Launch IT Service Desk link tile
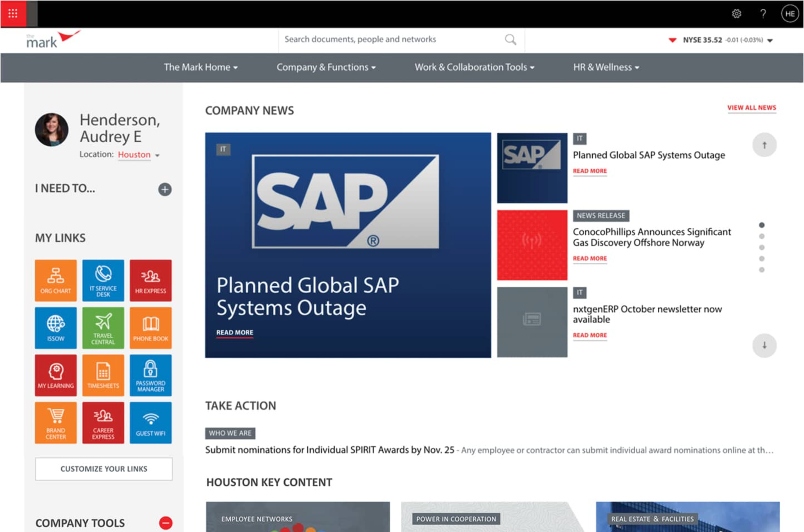 coord(103,280)
